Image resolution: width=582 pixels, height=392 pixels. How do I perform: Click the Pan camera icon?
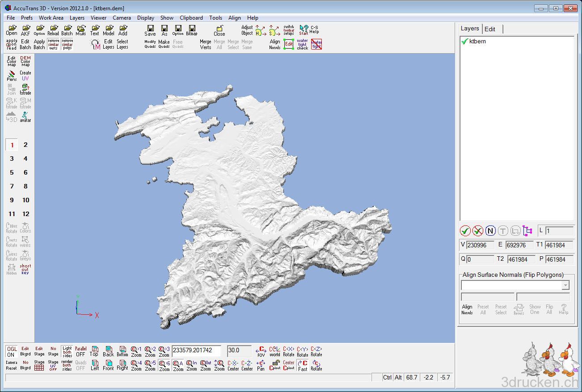point(261,366)
